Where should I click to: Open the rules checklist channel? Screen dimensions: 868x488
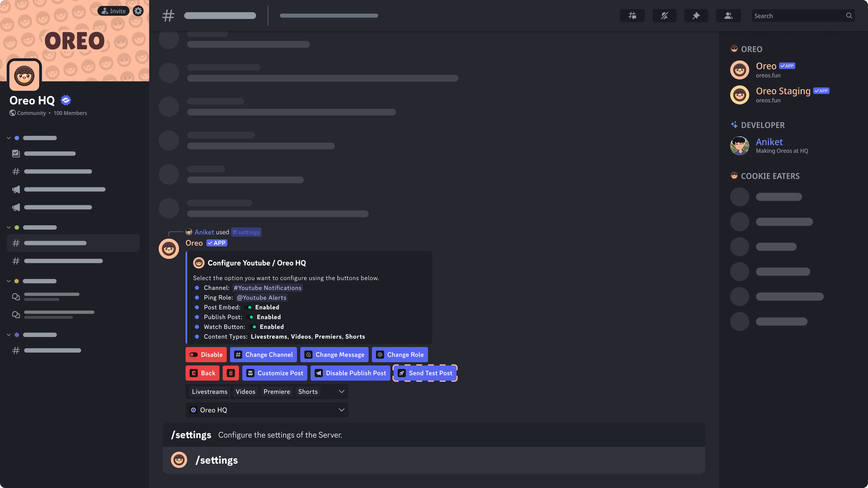(x=44, y=153)
